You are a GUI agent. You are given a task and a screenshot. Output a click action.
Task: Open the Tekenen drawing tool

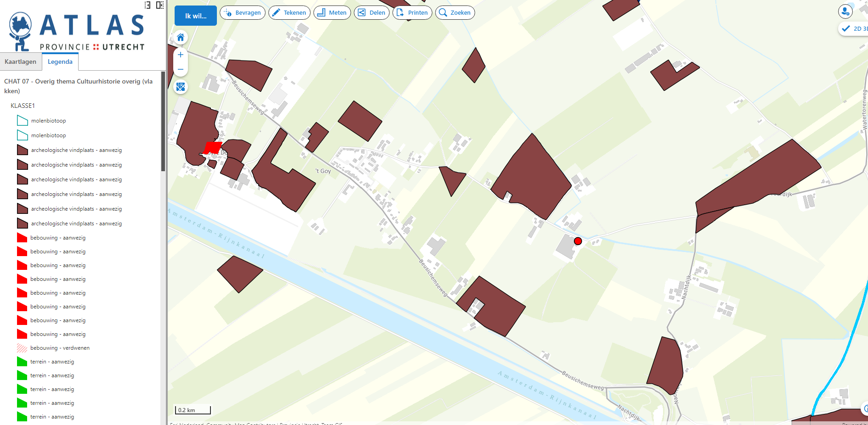coord(289,13)
